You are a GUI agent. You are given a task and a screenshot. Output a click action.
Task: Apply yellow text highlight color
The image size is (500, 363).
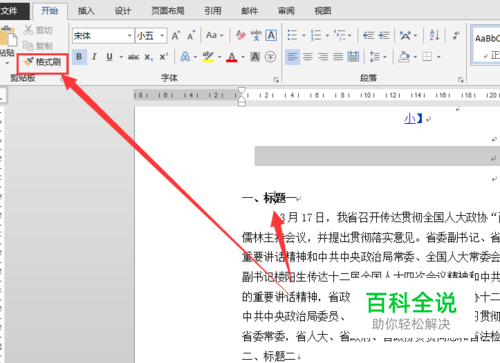click(x=208, y=57)
